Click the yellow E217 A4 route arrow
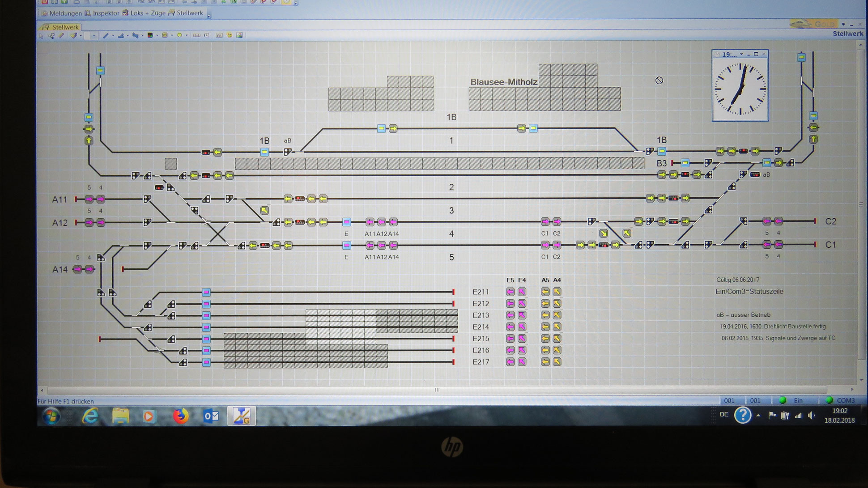868x488 pixels. [x=557, y=362]
